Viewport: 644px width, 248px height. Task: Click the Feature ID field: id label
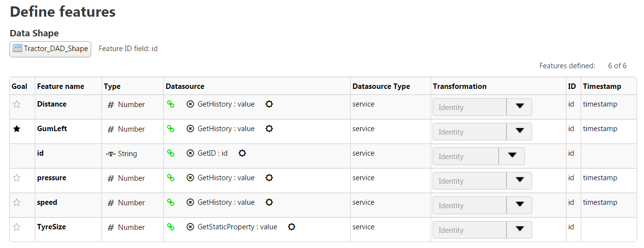(x=128, y=49)
